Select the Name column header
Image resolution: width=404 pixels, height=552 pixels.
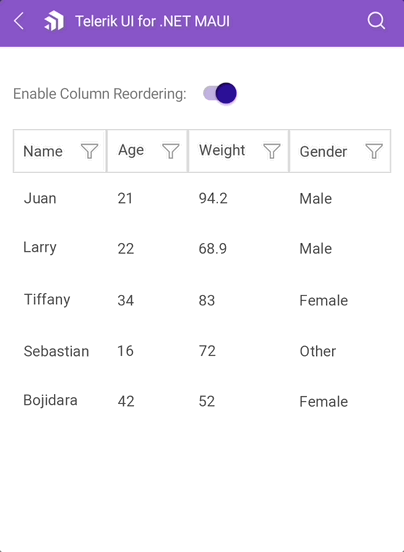tap(60, 151)
